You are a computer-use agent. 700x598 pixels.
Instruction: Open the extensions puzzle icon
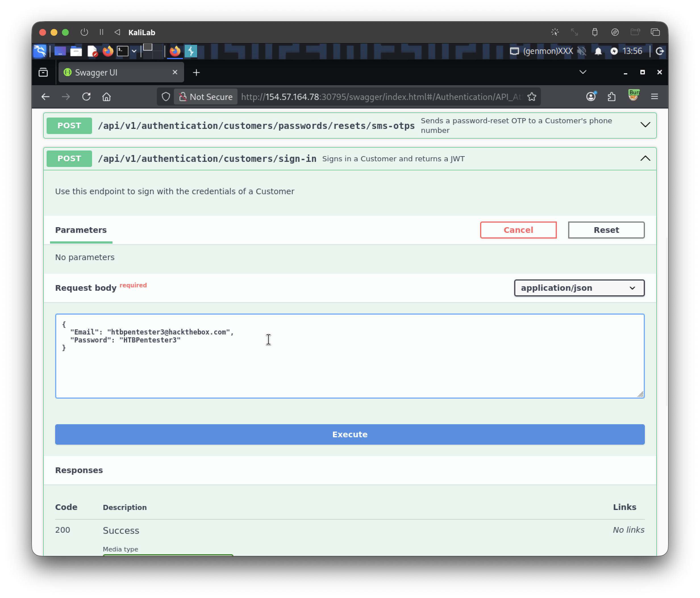coord(611,97)
